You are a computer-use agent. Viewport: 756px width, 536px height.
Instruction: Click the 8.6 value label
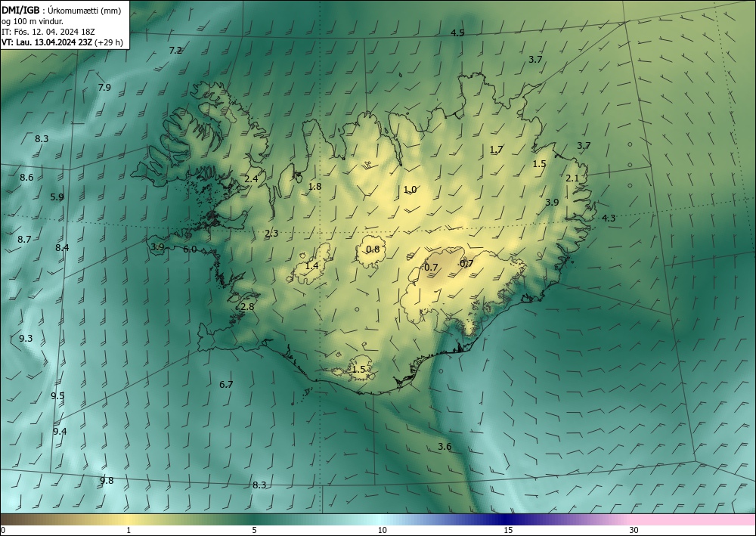pyautogui.click(x=26, y=178)
